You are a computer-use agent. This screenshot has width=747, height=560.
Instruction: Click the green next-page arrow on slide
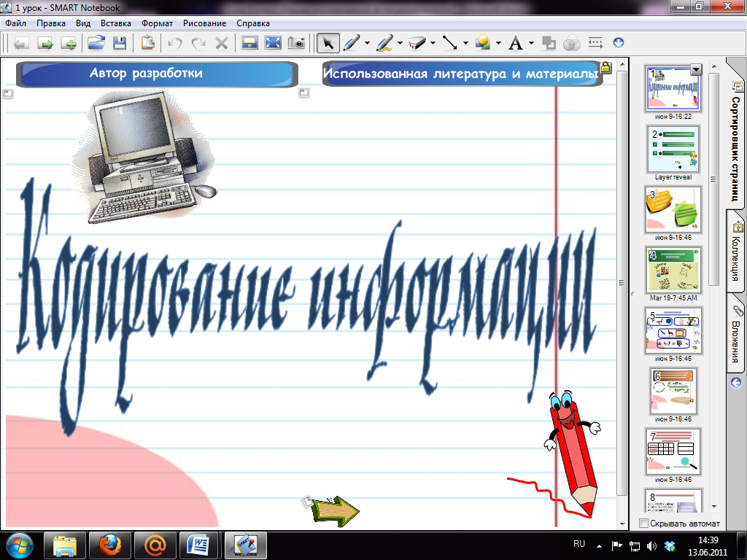point(336,511)
